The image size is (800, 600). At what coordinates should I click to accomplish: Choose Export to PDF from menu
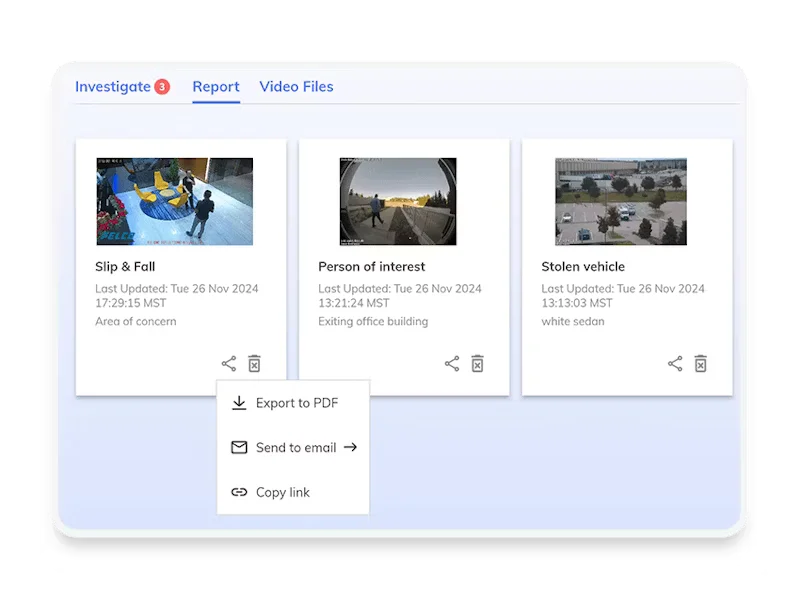click(x=296, y=403)
